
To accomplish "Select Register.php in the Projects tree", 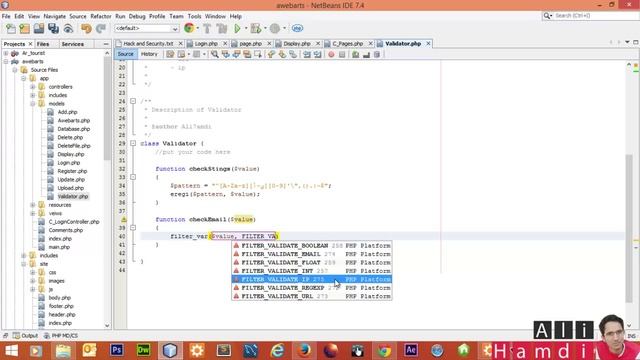I will 72,171.
